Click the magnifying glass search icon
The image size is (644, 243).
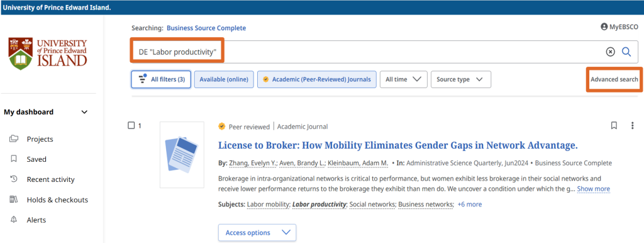pos(626,52)
